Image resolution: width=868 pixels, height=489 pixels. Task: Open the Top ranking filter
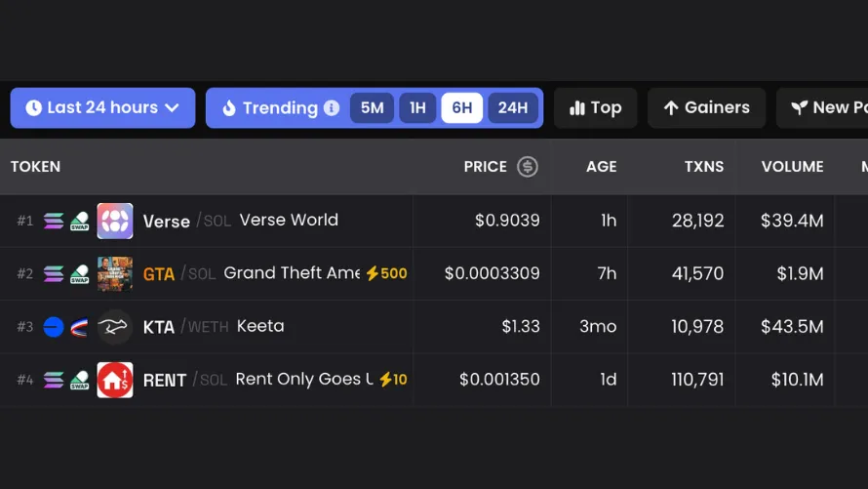(x=596, y=107)
